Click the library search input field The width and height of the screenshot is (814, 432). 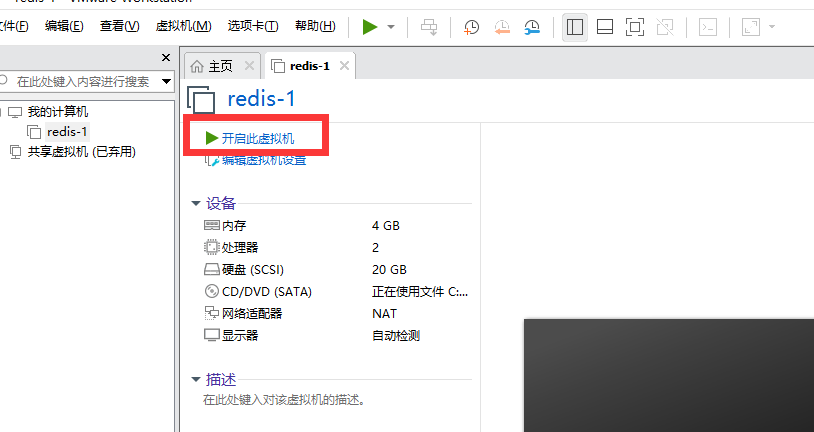pos(82,82)
